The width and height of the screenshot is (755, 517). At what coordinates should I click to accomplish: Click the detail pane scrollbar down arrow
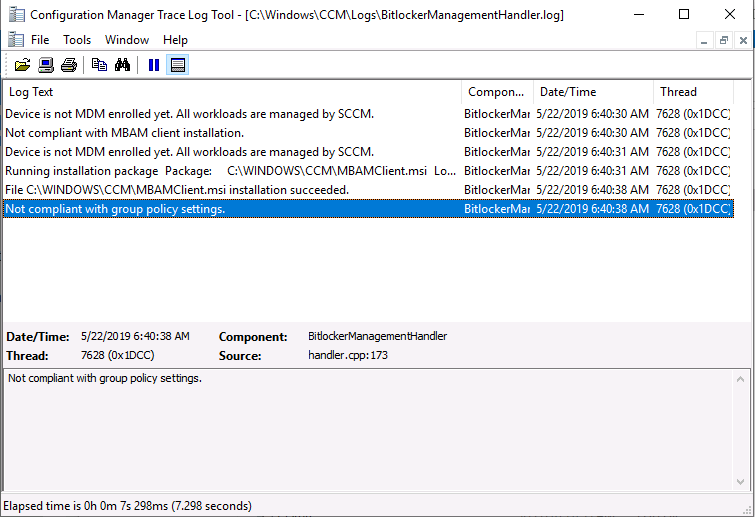[741, 482]
